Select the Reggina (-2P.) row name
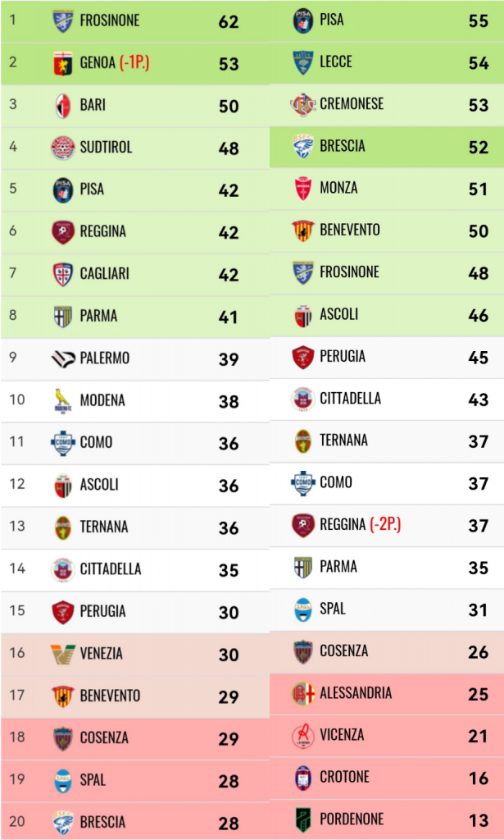 [360, 524]
